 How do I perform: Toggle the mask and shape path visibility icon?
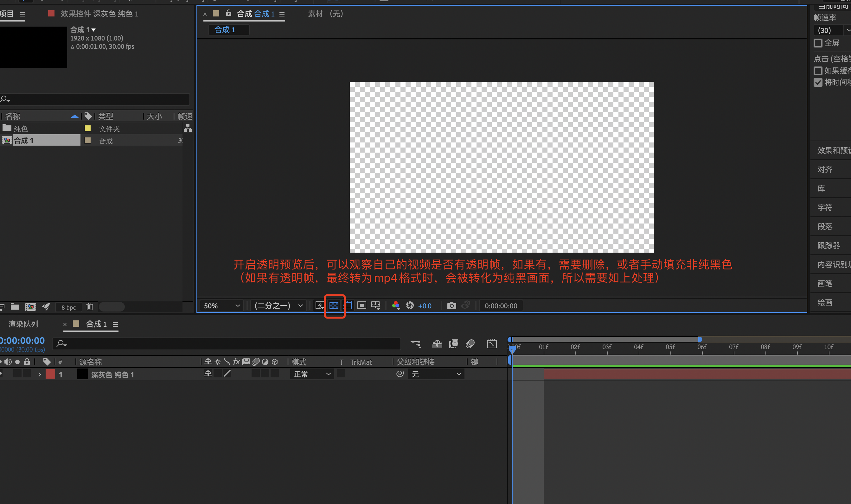click(349, 306)
